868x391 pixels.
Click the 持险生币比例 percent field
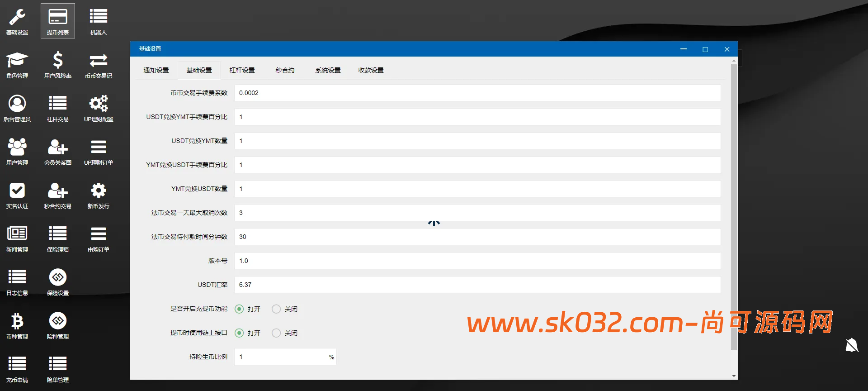[x=285, y=357]
